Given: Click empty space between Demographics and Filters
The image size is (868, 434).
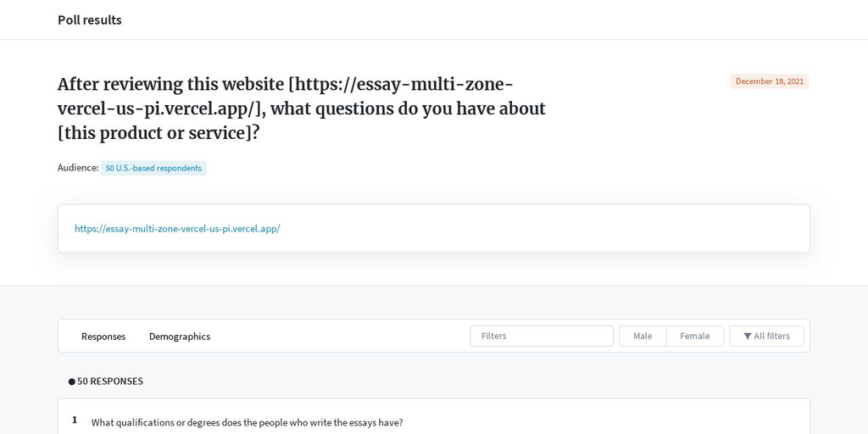Looking at the screenshot, I should pyautogui.click(x=340, y=336).
